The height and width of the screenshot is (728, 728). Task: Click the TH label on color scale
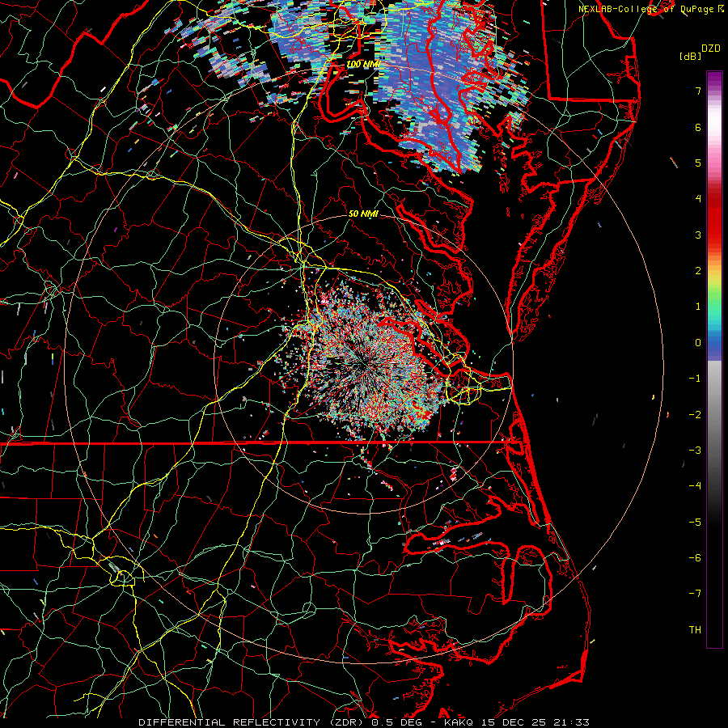pyautogui.click(x=695, y=630)
